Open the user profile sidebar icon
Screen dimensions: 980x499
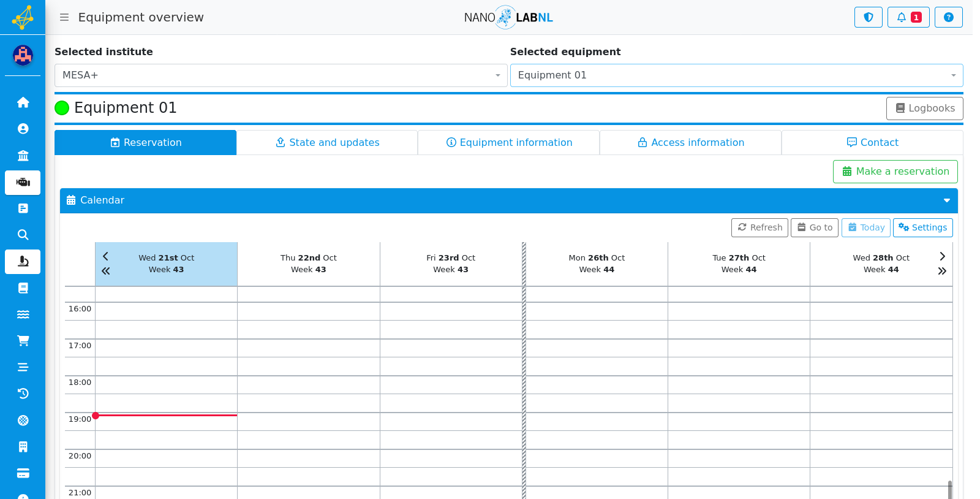(23, 129)
